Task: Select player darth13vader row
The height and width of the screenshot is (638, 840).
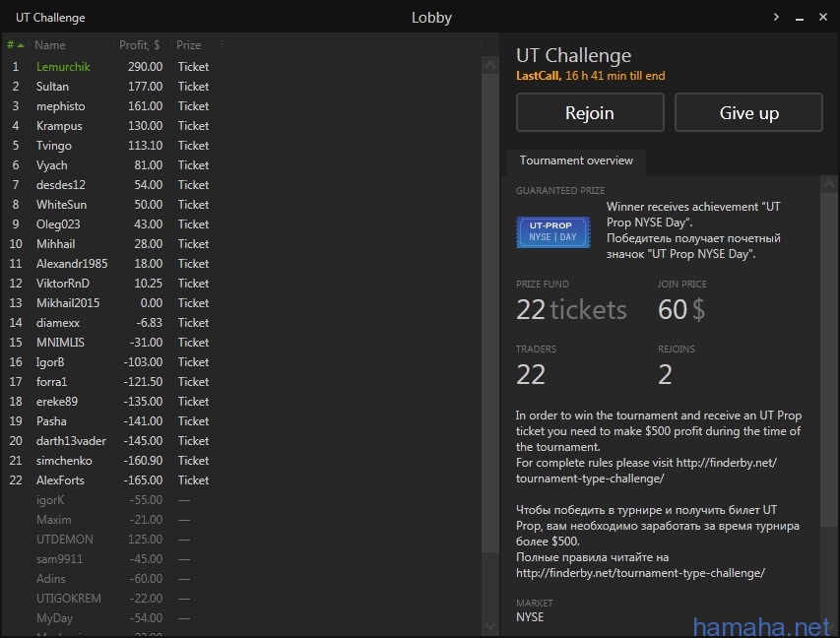Action: pyautogui.click(x=242, y=441)
